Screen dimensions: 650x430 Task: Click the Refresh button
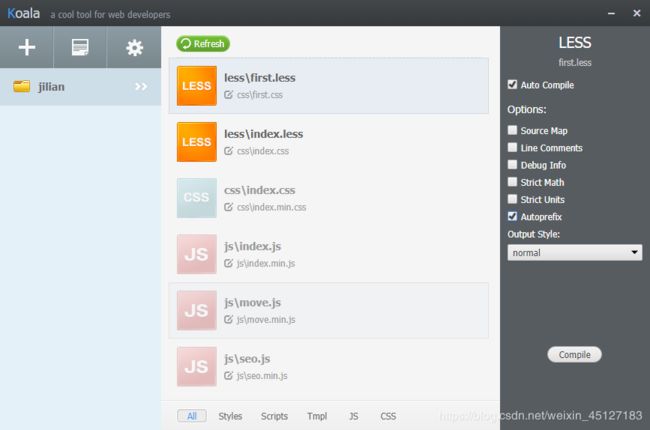203,44
